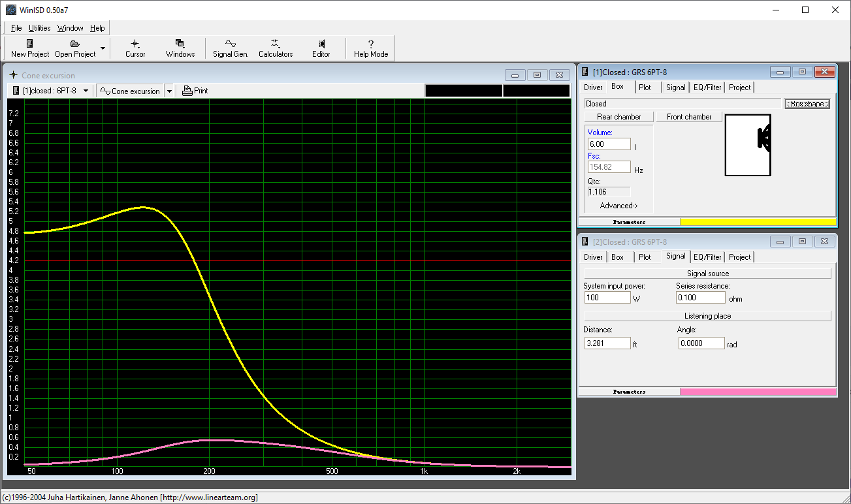Click the Open Project toolbar icon
Screen dimensions: 851x504
coord(75,48)
